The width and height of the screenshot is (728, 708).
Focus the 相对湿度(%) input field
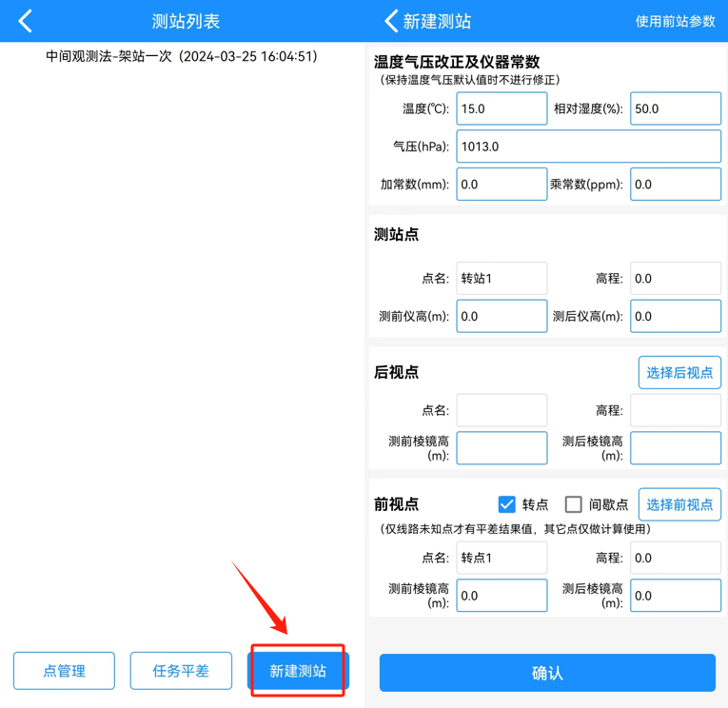675,108
